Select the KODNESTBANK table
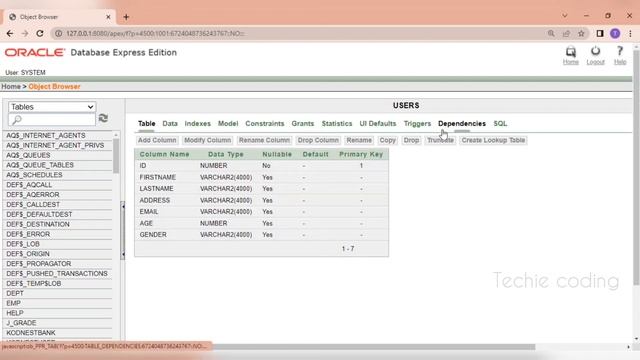The image size is (640, 360). coord(31,333)
